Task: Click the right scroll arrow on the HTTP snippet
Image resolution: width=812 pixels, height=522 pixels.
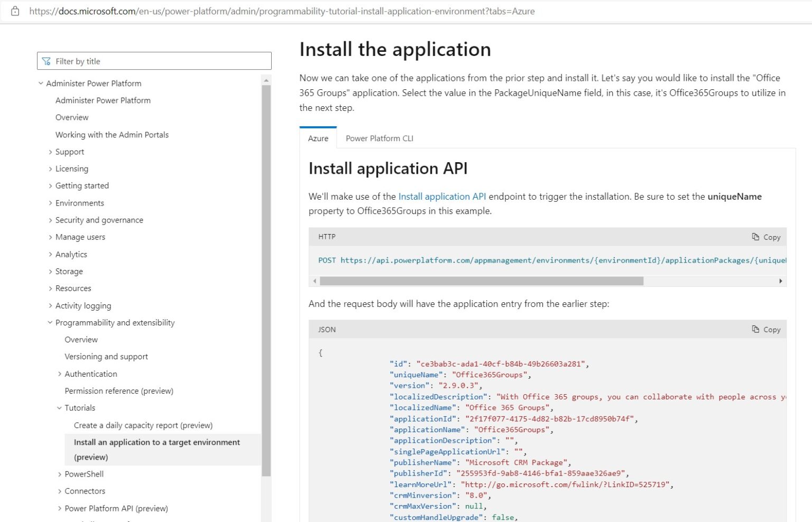Action: [x=780, y=281]
